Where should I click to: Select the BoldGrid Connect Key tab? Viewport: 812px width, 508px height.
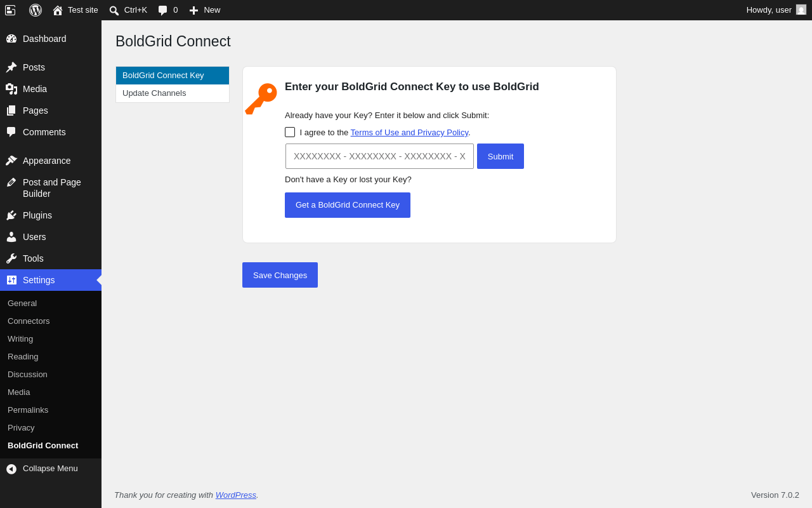coord(173,76)
